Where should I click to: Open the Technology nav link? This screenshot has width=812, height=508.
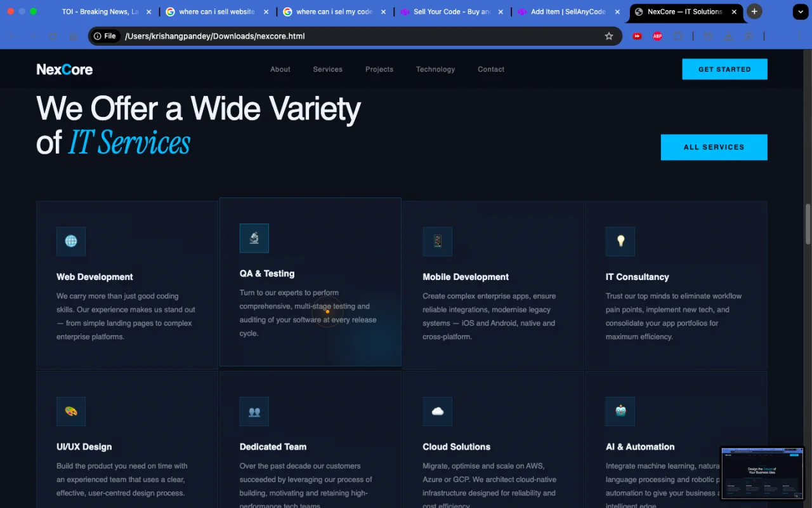(435, 69)
